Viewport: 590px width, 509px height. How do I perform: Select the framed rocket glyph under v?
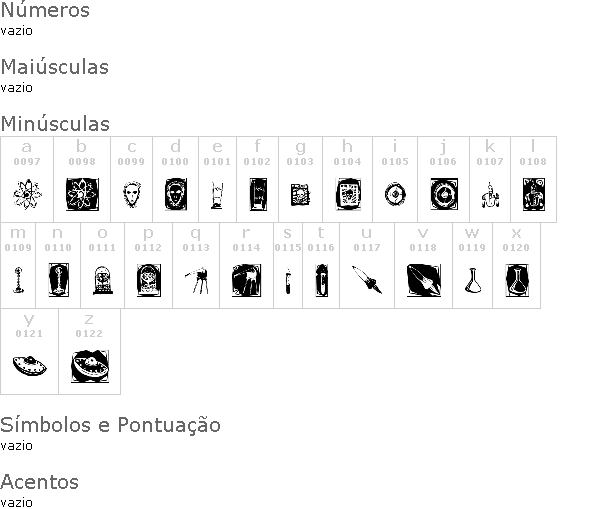424,280
